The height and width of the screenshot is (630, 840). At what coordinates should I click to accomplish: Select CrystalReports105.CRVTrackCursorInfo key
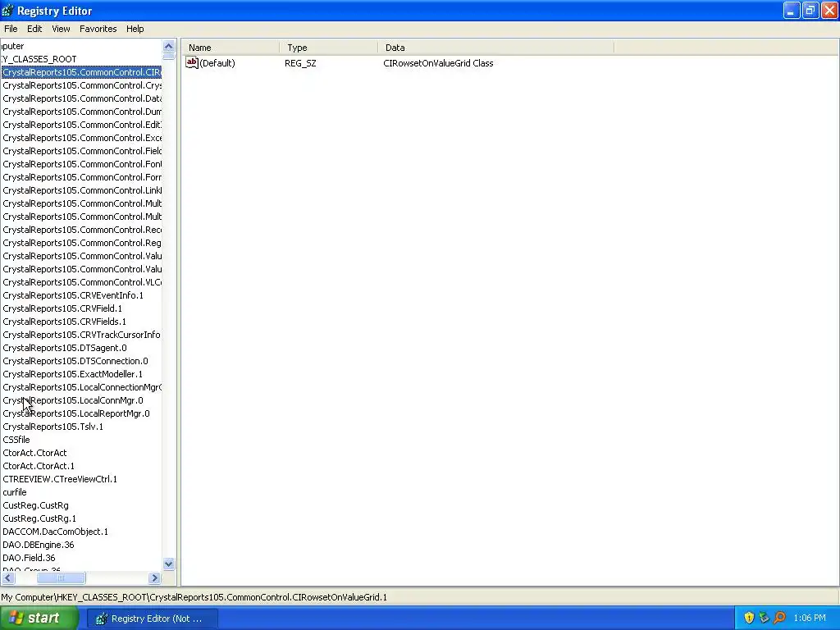pyautogui.click(x=81, y=335)
